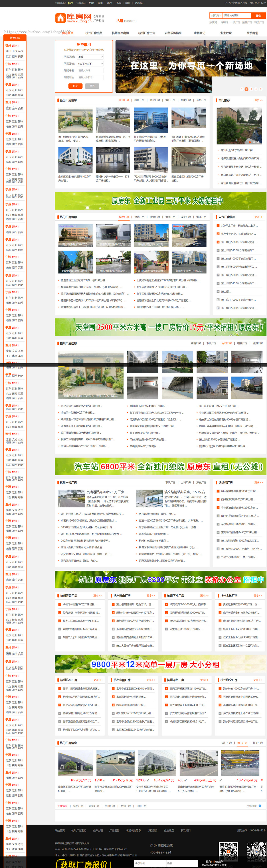Viewport: 267px width, 868px height.
Task: Click the 9800平米12米高单一层厂房 banner
Action: (161, 664)
